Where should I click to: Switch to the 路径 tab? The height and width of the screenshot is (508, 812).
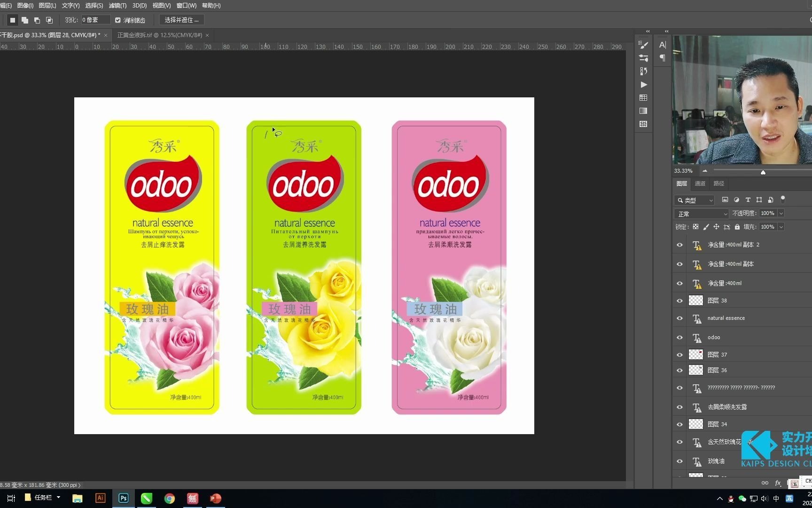point(719,183)
